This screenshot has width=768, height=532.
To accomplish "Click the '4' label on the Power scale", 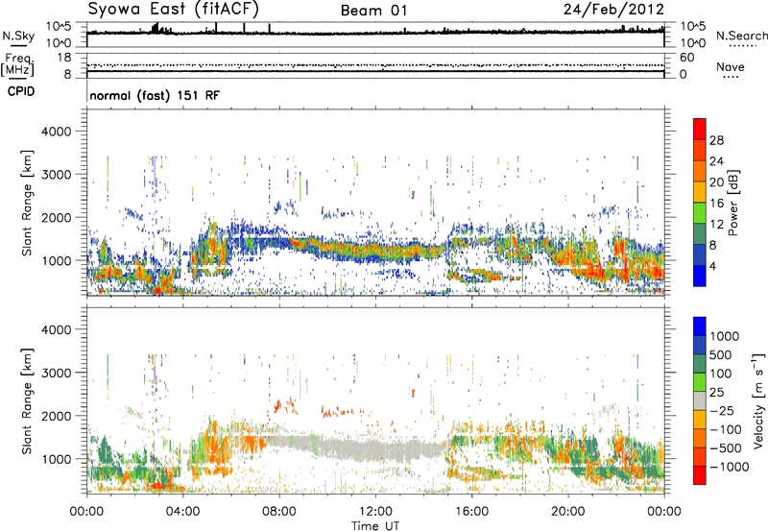I will click(712, 266).
